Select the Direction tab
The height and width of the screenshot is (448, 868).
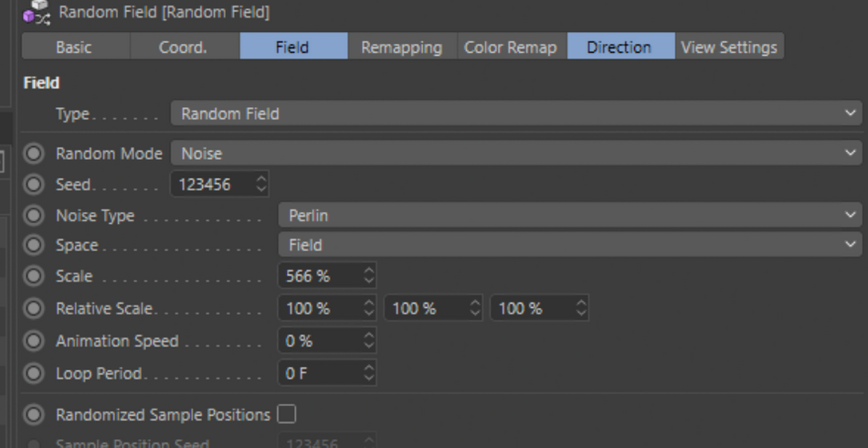coord(620,47)
